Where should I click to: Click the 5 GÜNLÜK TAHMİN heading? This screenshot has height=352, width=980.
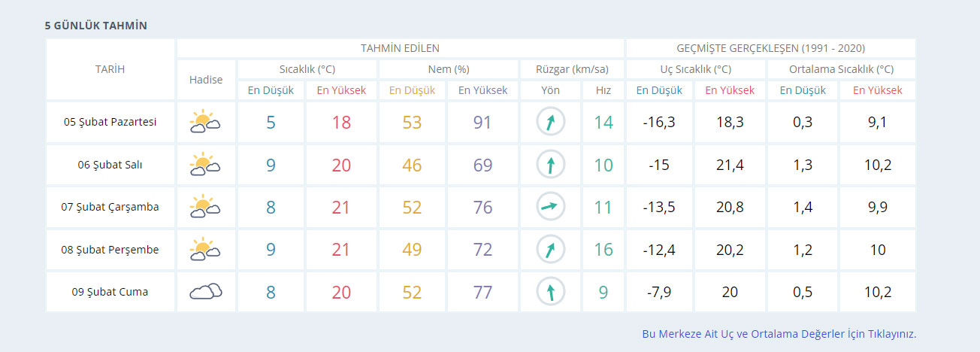click(95, 26)
